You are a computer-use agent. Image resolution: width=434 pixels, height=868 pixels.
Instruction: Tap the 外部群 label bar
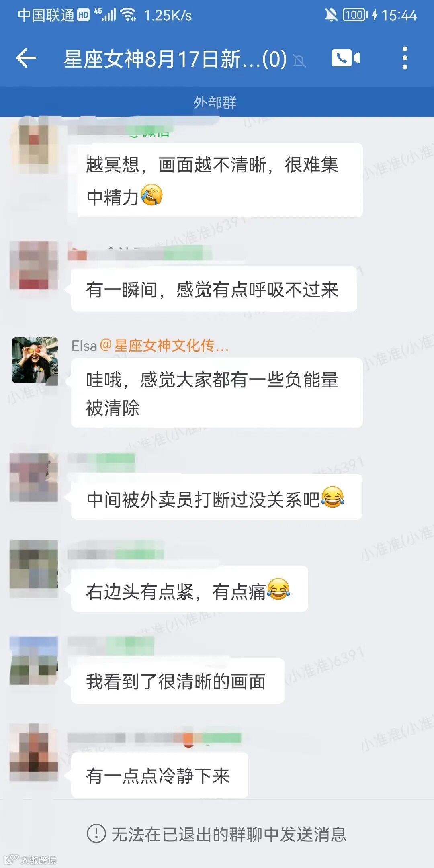point(217,102)
